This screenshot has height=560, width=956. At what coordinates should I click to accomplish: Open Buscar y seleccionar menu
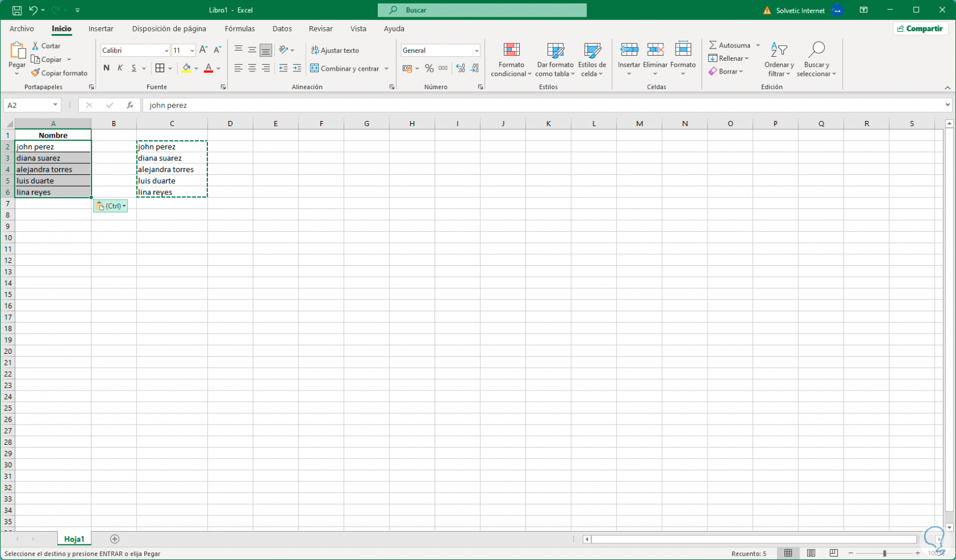pyautogui.click(x=816, y=60)
